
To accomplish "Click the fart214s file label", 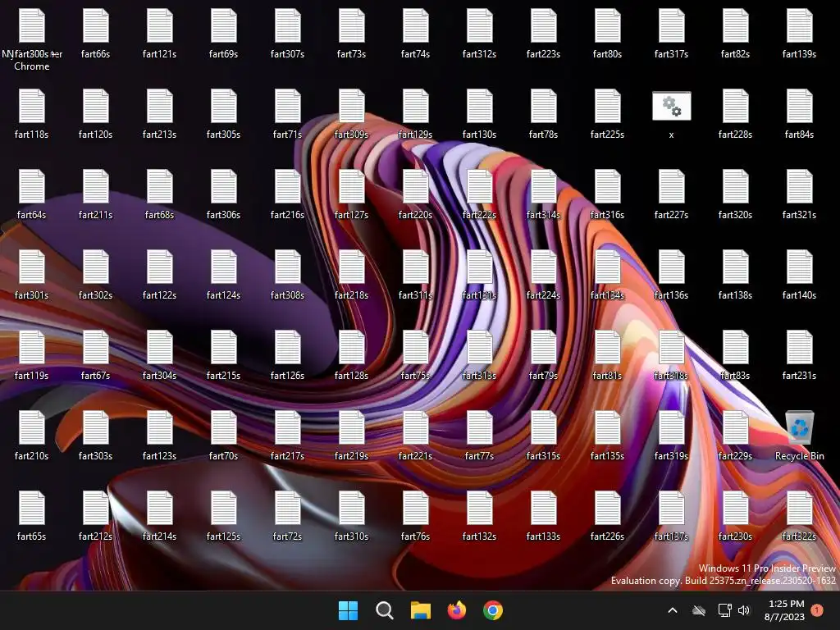I will click(x=160, y=536).
